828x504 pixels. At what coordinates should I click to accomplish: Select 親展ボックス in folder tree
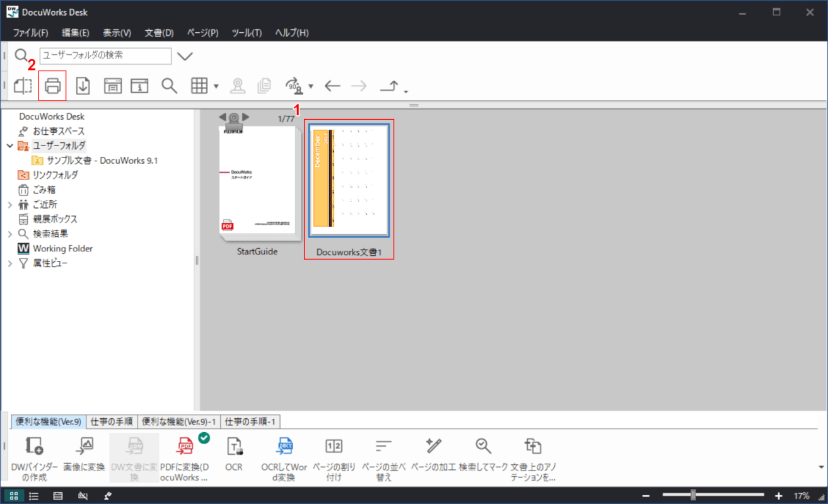click(55, 219)
